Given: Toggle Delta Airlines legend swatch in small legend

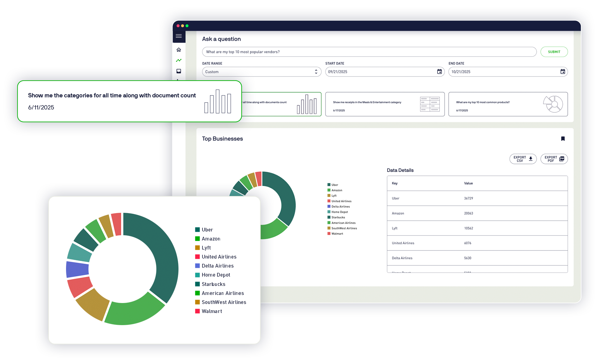Looking at the screenshot, I should [329, 207].
